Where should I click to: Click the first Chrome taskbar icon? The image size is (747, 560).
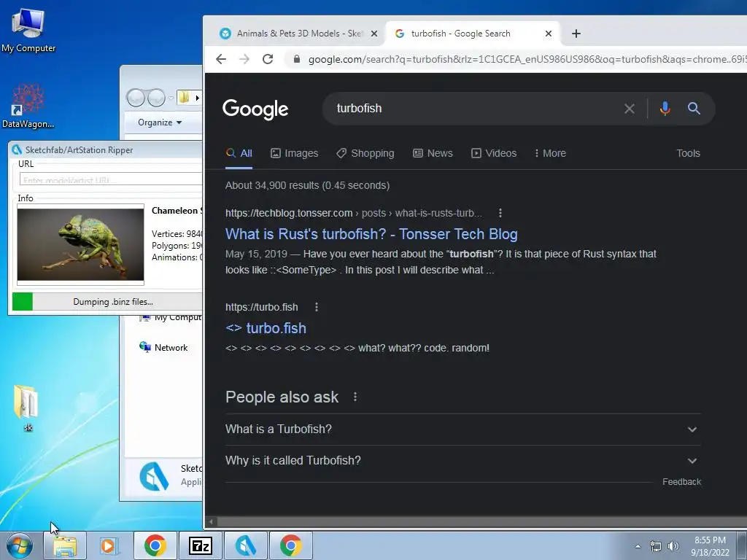(x=155, y=545)
